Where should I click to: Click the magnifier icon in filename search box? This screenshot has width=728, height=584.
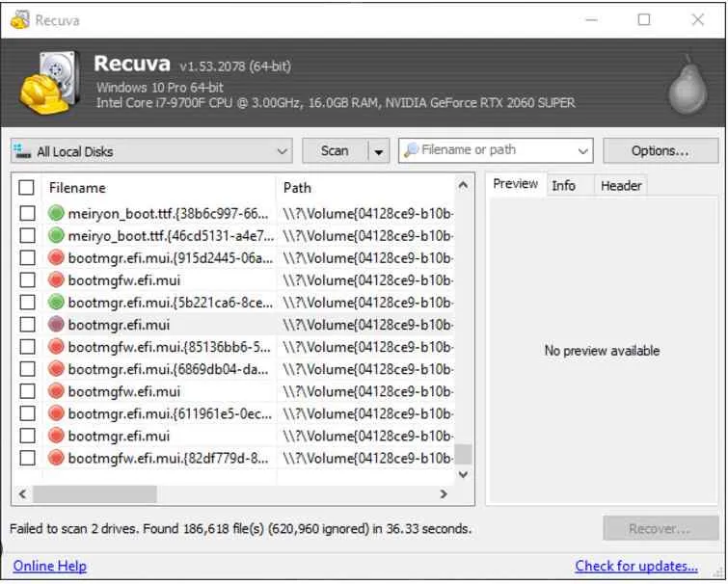point(412,150)
